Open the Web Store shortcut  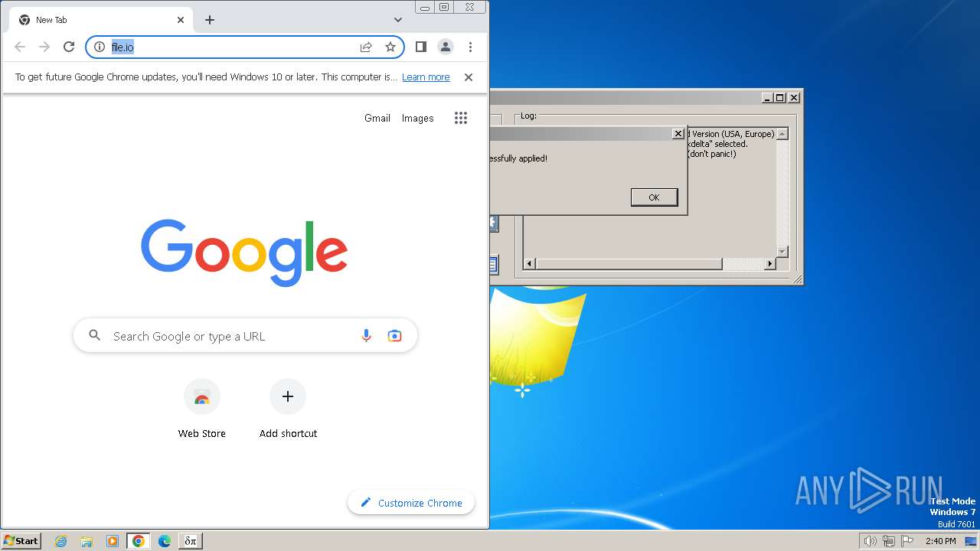(202, 409)
